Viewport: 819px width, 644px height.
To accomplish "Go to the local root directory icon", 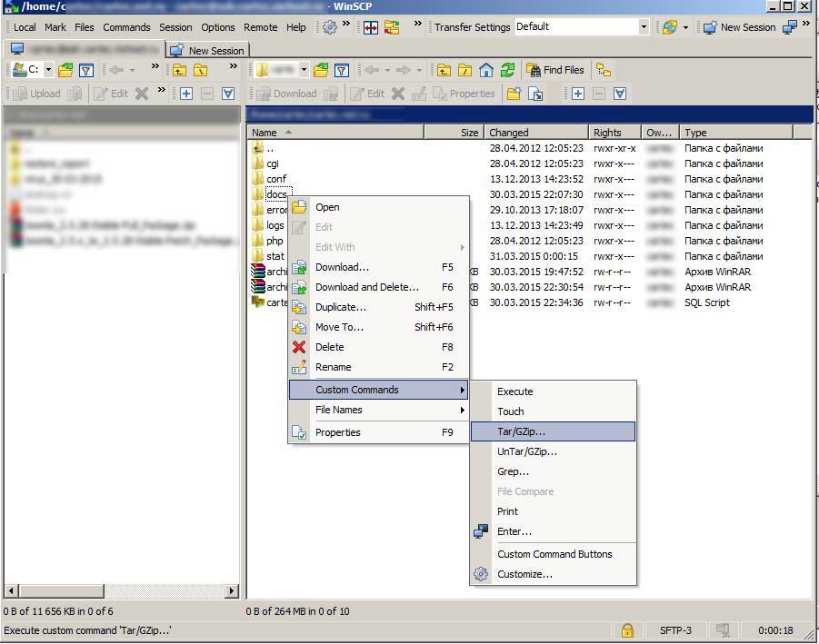I will pos(201,70).
